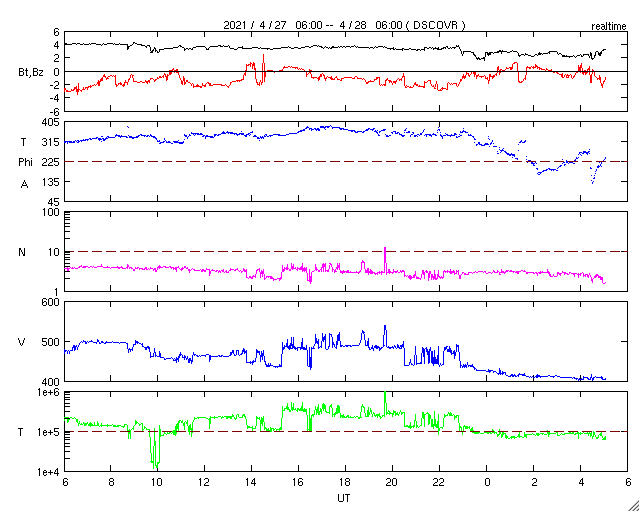Click the '-4' tick on Bt,Bz axis

coord(55,98)
